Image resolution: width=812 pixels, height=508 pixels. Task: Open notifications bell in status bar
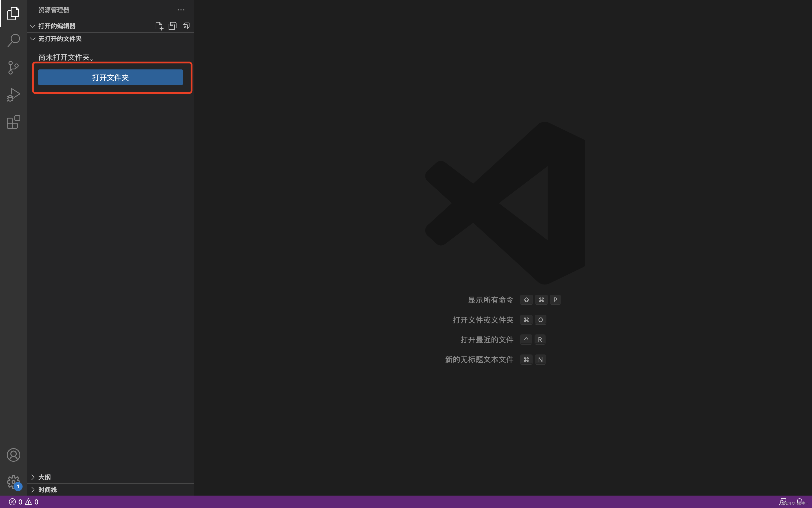(x=800, y=502)
